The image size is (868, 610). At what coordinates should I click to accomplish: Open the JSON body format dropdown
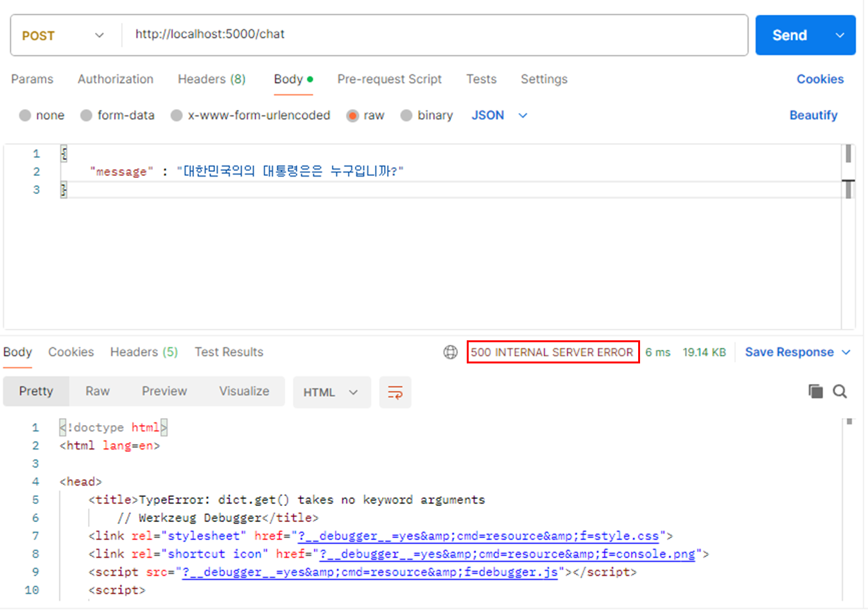tap(499, 116)
